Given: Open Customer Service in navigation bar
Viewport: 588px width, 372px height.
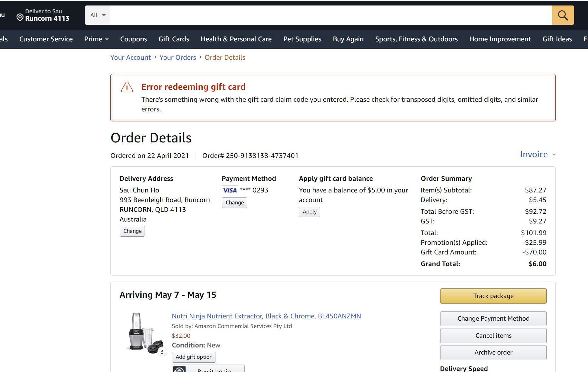Looking at the screenshot, I should point(46,39).
